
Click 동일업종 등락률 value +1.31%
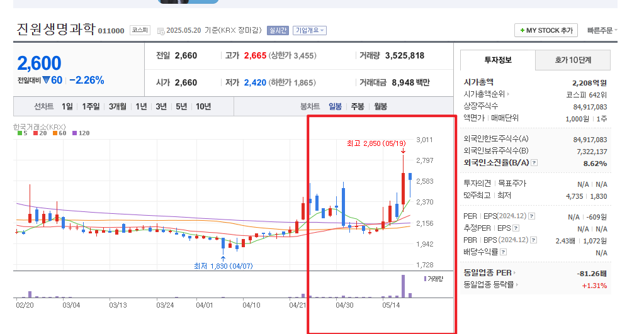tap(594, 285)
